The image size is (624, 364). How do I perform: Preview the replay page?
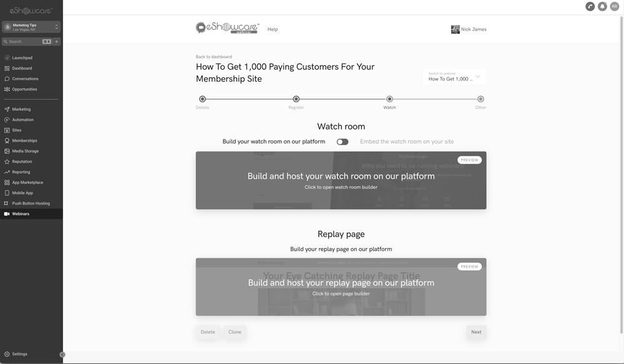pos(470,266)
